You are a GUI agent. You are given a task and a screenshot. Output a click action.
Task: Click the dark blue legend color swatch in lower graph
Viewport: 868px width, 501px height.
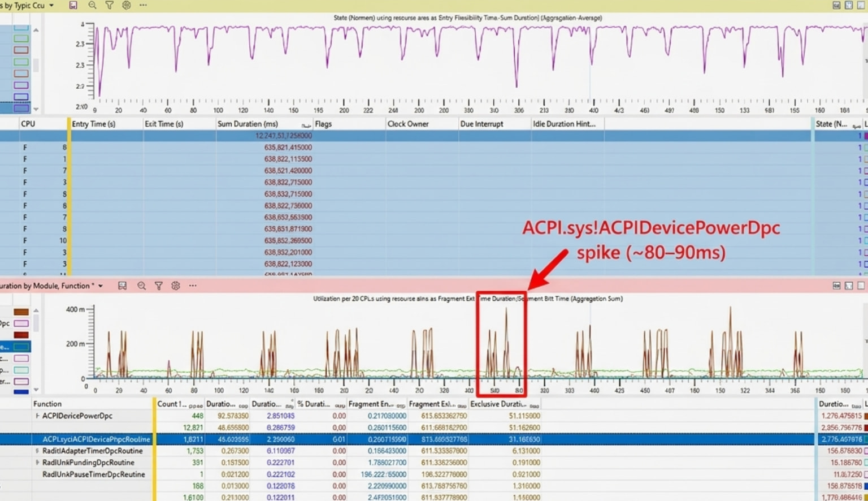(x=21, y=391)
